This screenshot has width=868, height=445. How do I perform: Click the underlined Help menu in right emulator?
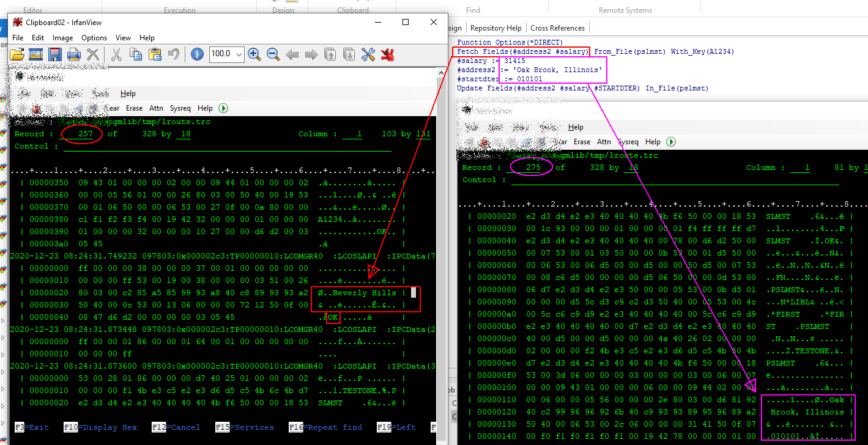point(576,127)
